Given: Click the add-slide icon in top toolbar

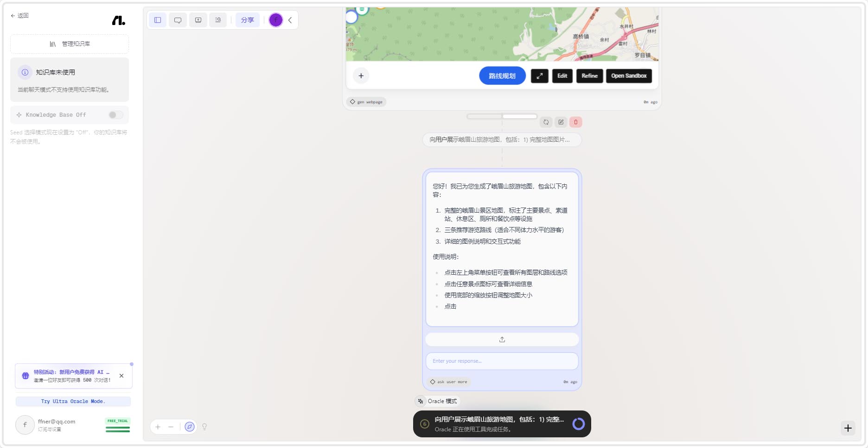Looking at the screenshot, I should 198,20.
